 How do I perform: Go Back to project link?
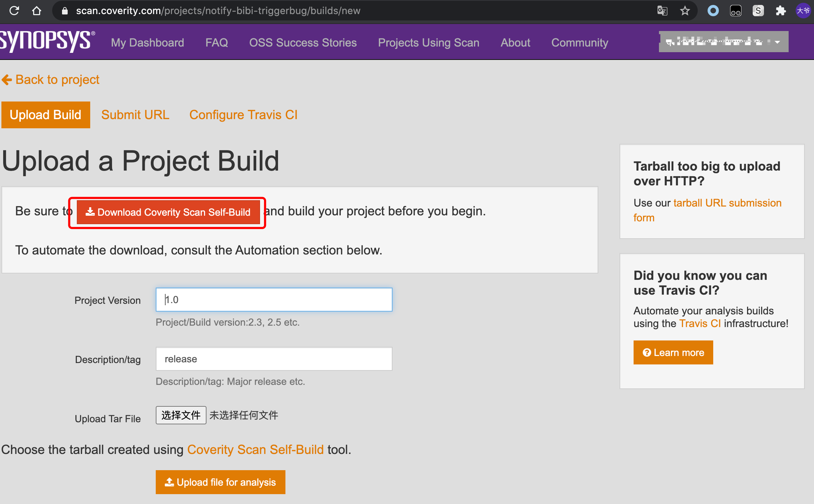click(x=57, y=80)
